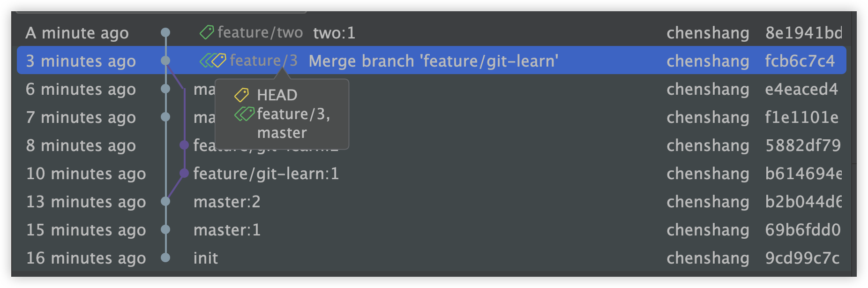The height and width of the screenshot is (288, 868).
Task: Click the stacked tag icons beside feature/3
Action: click(213, 61)
